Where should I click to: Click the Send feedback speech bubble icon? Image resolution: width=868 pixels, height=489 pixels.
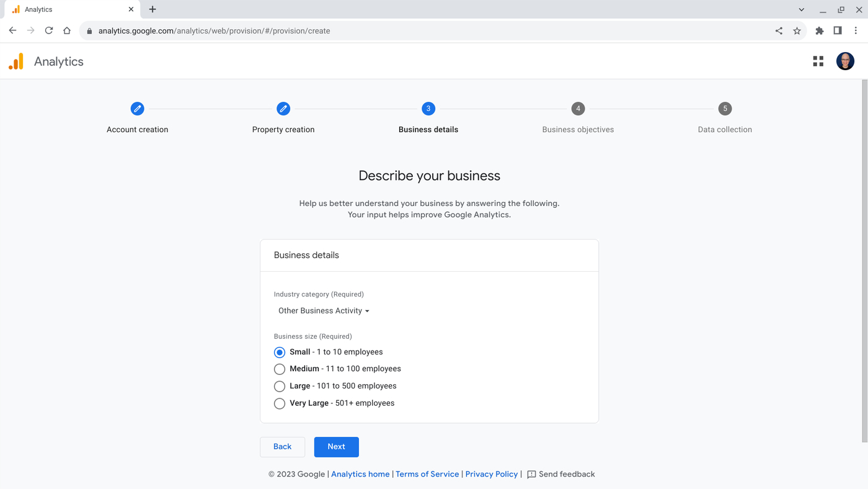click(531, 473)
